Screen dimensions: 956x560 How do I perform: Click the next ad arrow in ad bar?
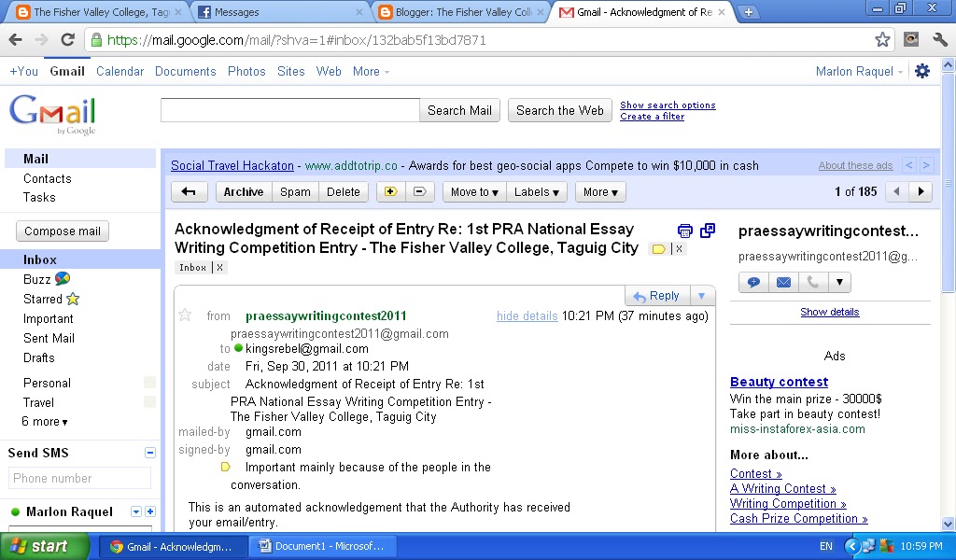click(x=926, y=165)
